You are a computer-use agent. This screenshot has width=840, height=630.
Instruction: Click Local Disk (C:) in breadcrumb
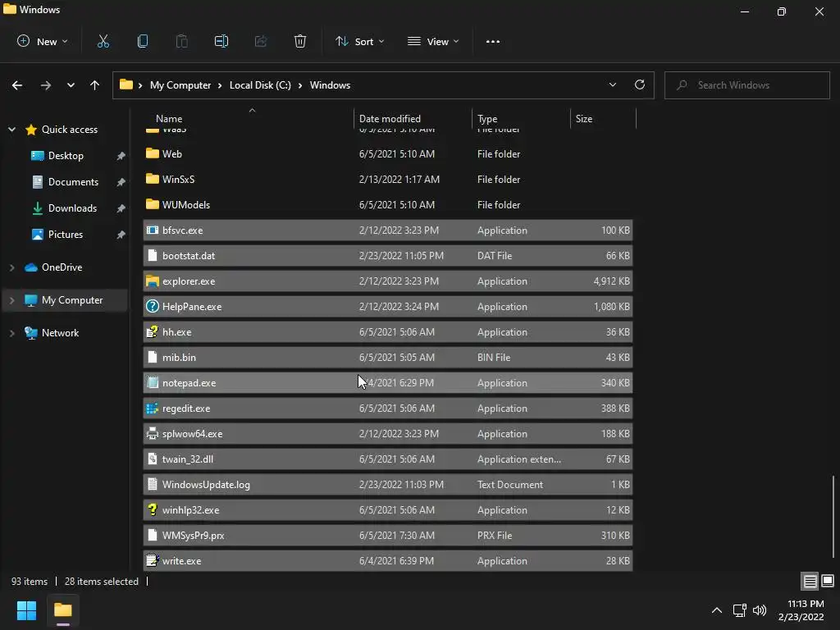coord(260,85)
